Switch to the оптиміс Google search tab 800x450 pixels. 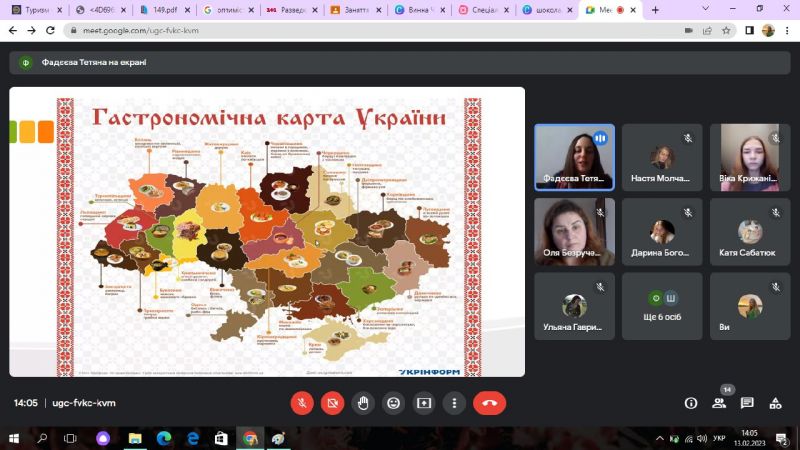(229, 10)
